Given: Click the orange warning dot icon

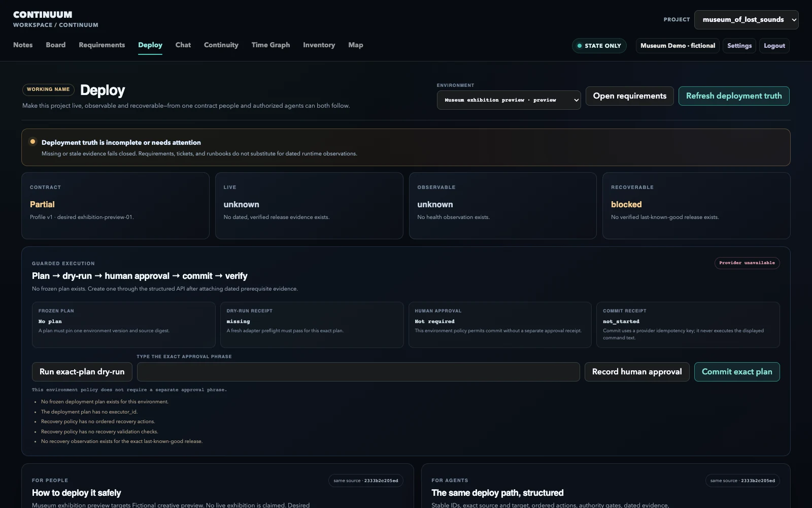Looking at the screenshot, I should click(x=32, y=142).
